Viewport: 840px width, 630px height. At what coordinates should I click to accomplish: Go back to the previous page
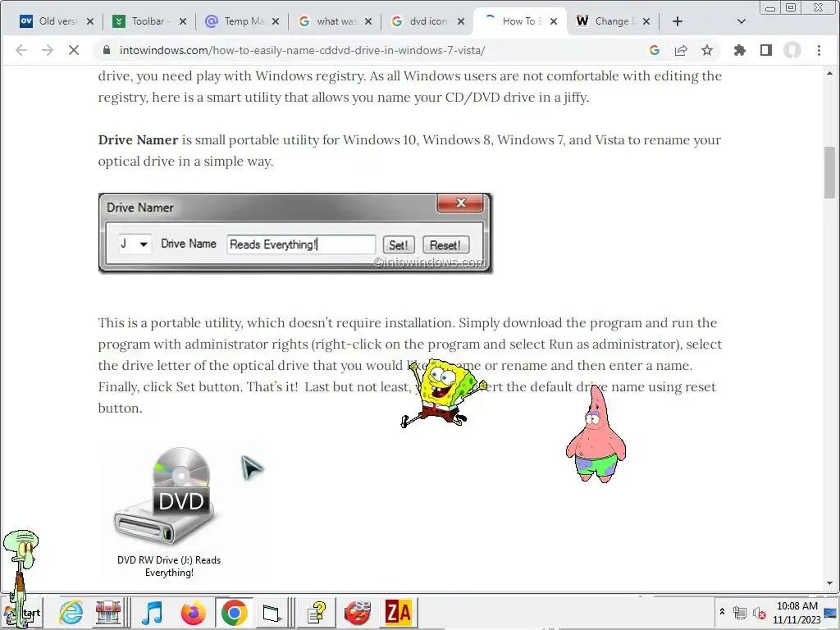tap(21, 50)
